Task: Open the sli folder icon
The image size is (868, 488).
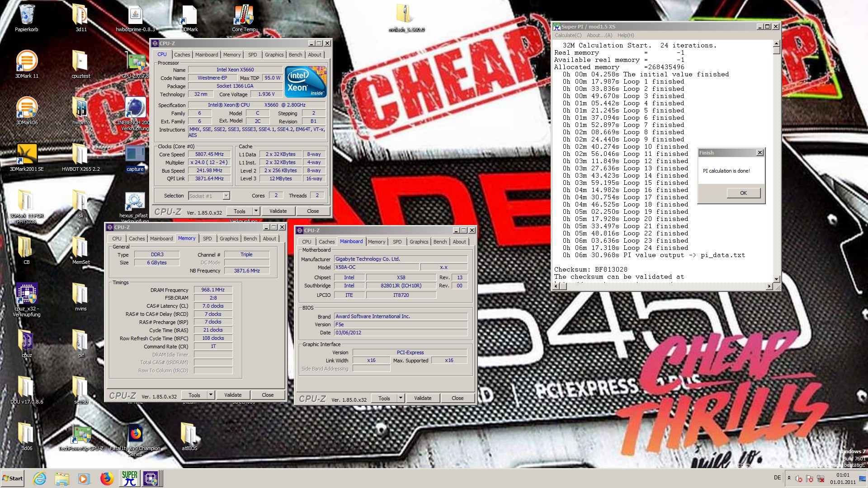Action: tap(80, 204)
